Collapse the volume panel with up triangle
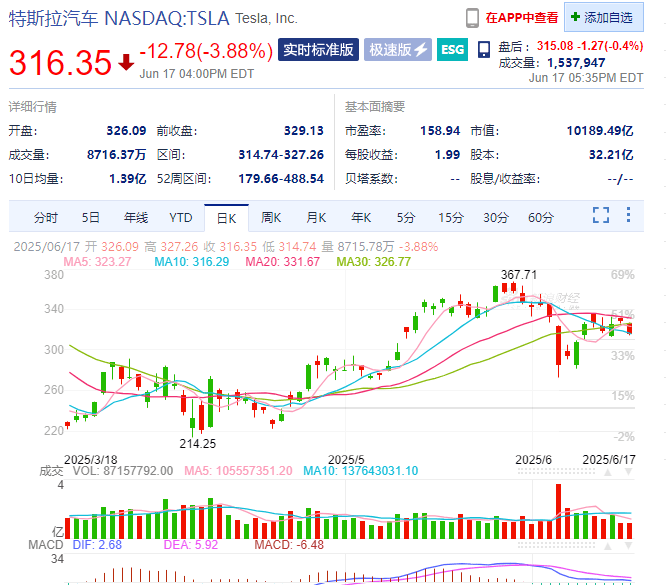 [608, 472]
